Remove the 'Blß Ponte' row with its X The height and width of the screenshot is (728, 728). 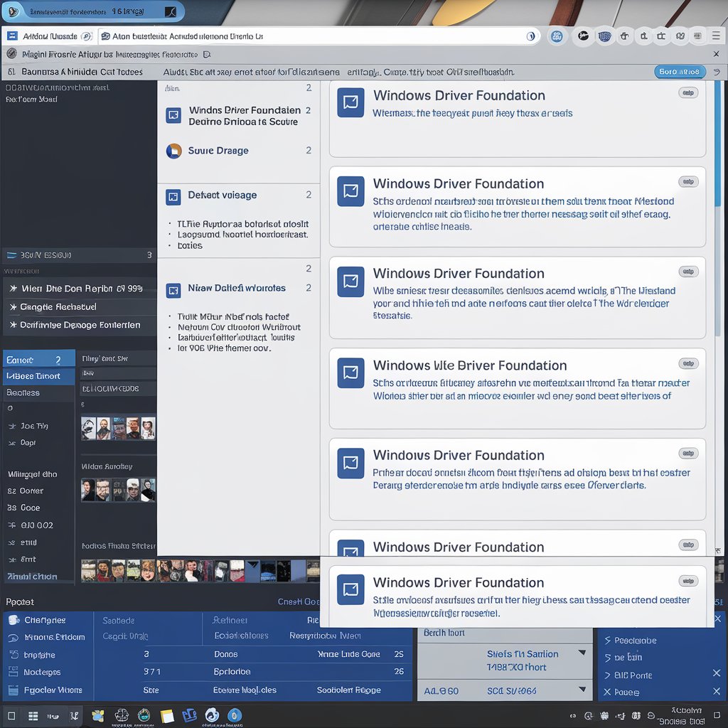717,673
